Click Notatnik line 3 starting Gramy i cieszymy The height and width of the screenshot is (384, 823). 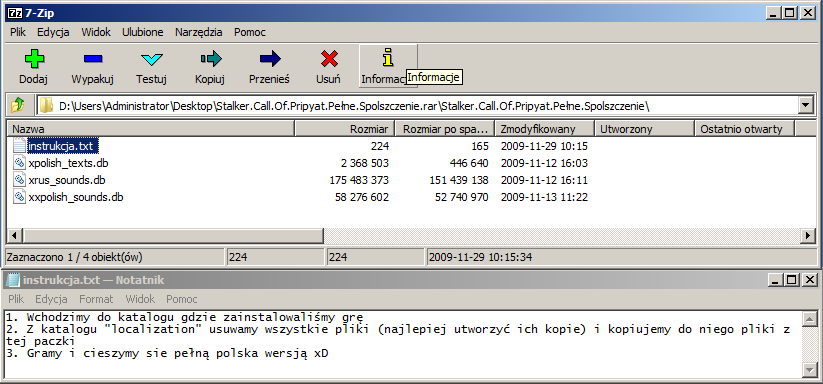(168, 354)
